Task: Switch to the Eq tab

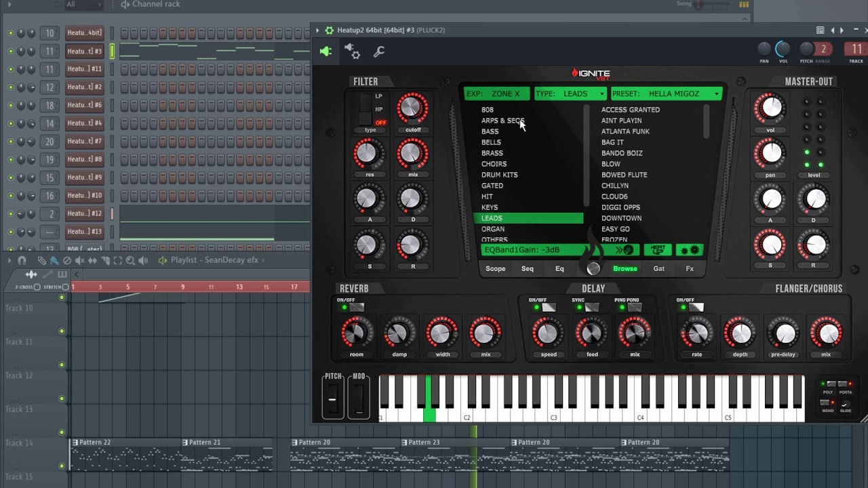Action: [x=559, y=268]
